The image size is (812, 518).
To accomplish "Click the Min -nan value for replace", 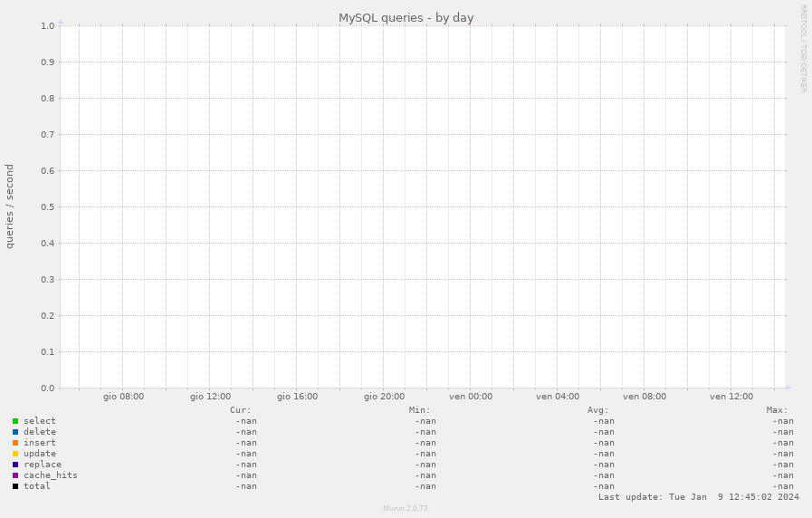I will (x=425, y=465).
